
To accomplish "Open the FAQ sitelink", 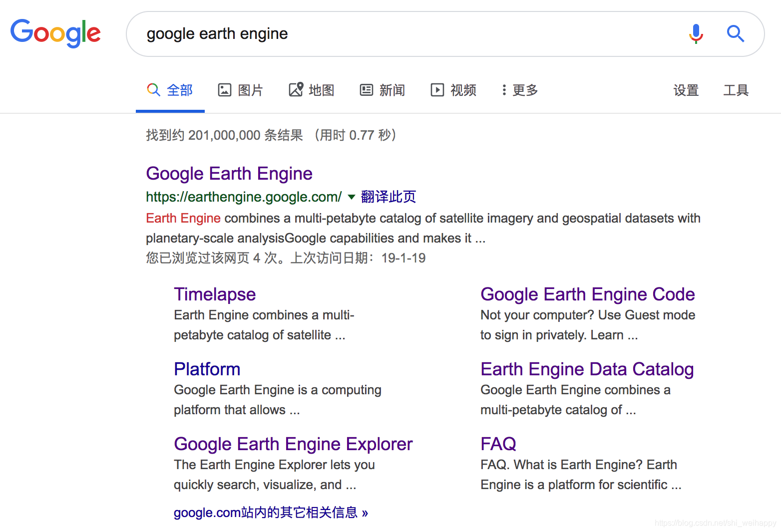I will coord(498,444).
